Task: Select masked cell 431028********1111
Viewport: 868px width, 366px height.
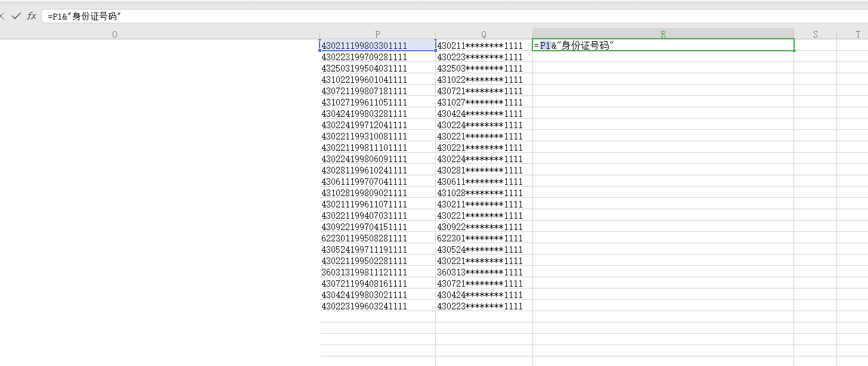Action: 483,193
